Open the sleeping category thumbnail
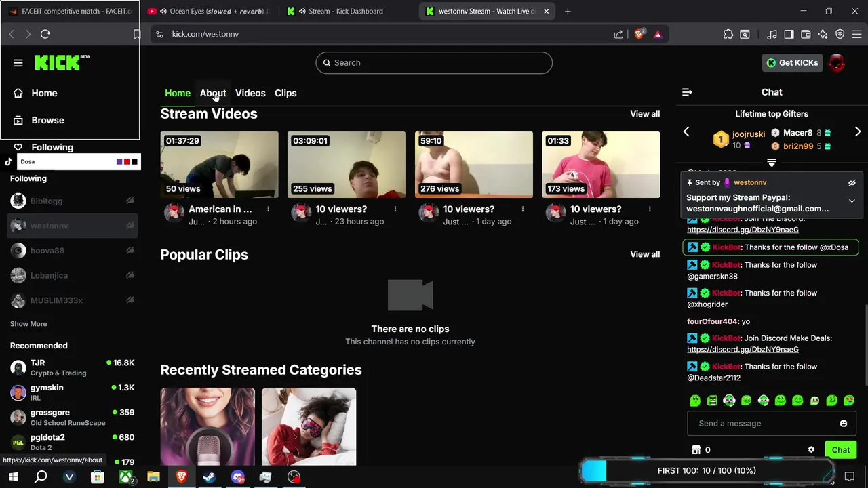Viewport: 868px width, 488px height. [309, 427]
